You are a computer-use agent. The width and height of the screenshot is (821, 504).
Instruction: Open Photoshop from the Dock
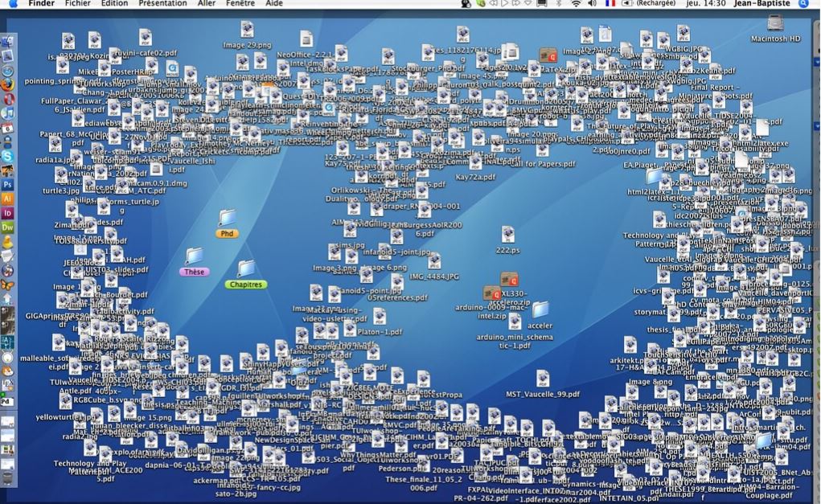pyautogui.click(x=8, y=184)
